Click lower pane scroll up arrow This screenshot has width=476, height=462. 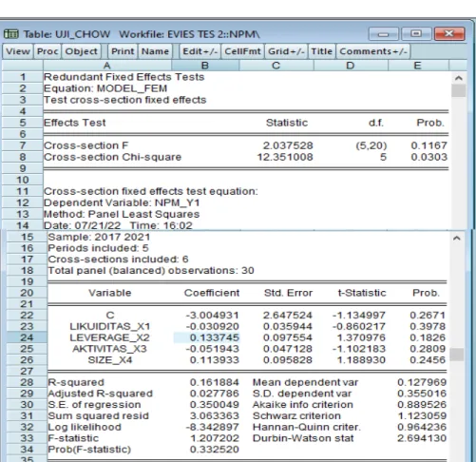[457, 239]
